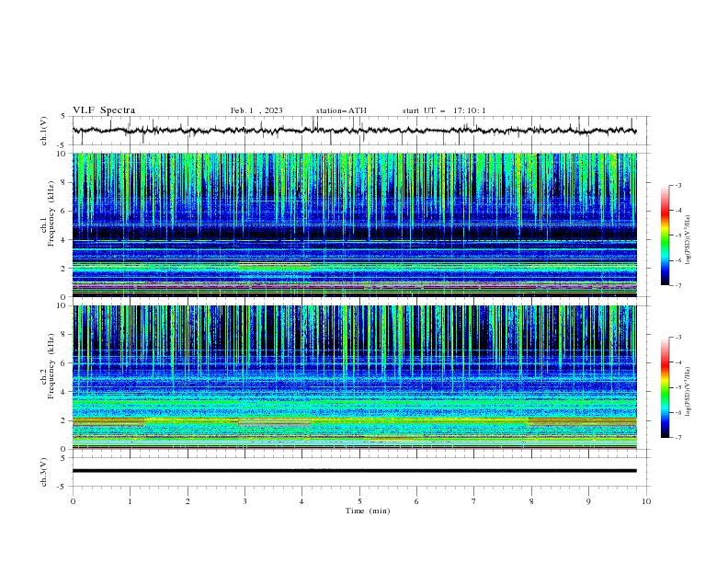Click the ch.2 PSD color scale bar
The height and width of the screenshot is (563, 728).
[x=665, y=387]
